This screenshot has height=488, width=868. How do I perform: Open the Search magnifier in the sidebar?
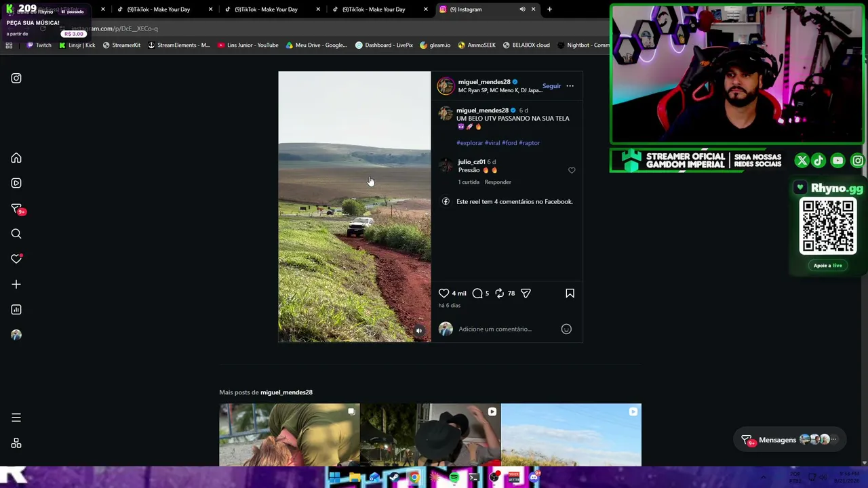tap(16, 234)
